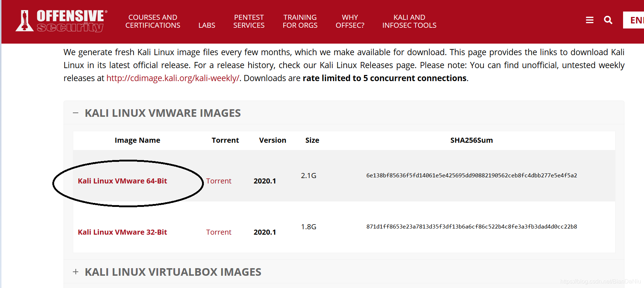
Task: Click the Kali Linux VirtualBox Images heading
Action: (x=173, y=272)
